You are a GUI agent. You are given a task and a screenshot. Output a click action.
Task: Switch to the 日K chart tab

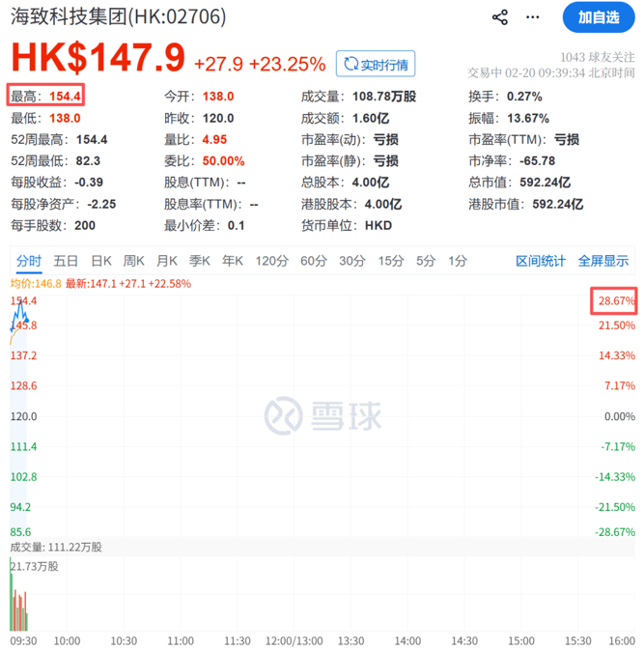coord(101,260)
